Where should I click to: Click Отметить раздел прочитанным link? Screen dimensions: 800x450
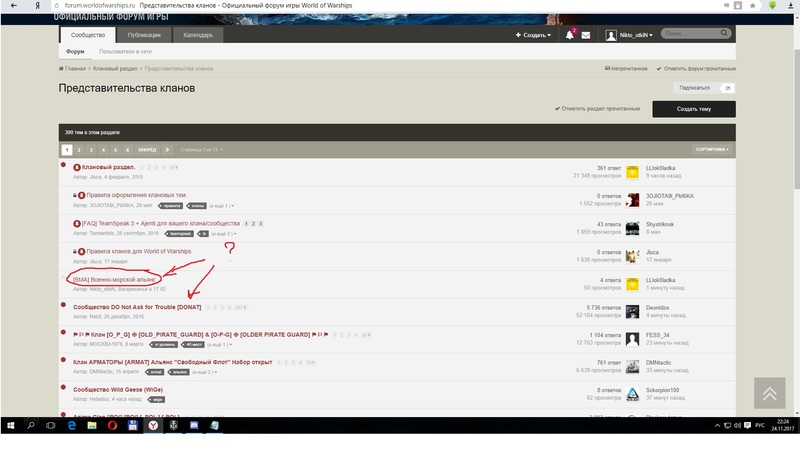coord(597,109)
